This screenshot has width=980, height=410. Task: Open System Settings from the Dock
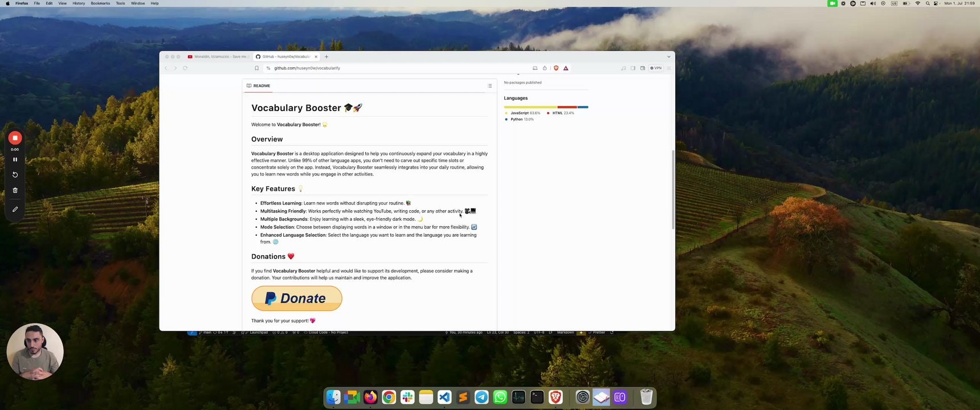582,397
